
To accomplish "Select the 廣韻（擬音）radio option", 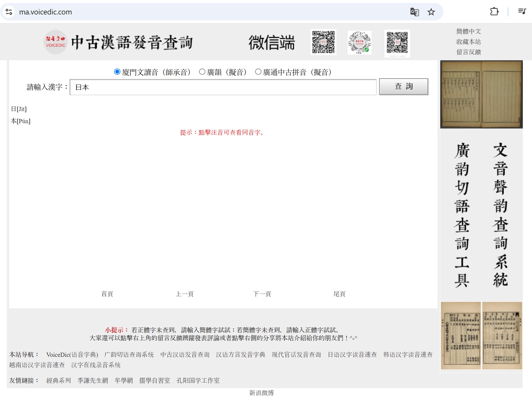I will (x=202, y=72).
